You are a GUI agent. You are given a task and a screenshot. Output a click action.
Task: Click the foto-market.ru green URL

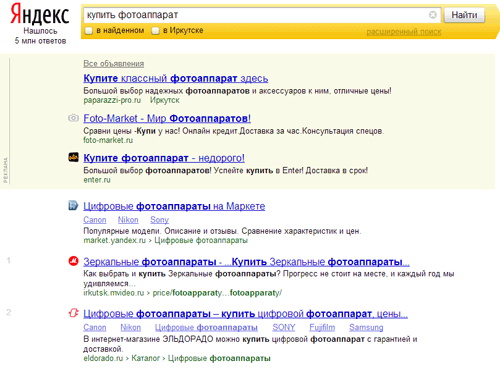point(108,140)
